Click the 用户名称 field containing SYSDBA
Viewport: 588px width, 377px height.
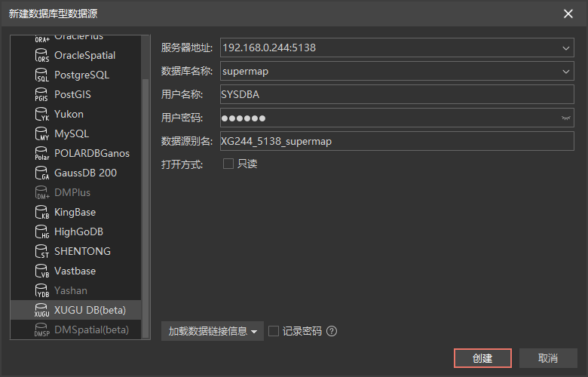397,95
